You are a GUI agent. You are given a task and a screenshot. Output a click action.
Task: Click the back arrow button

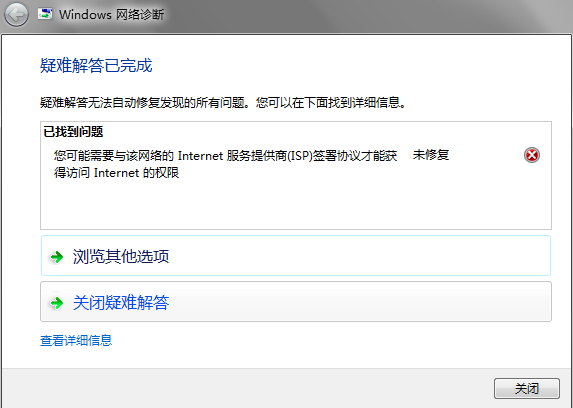16,15
